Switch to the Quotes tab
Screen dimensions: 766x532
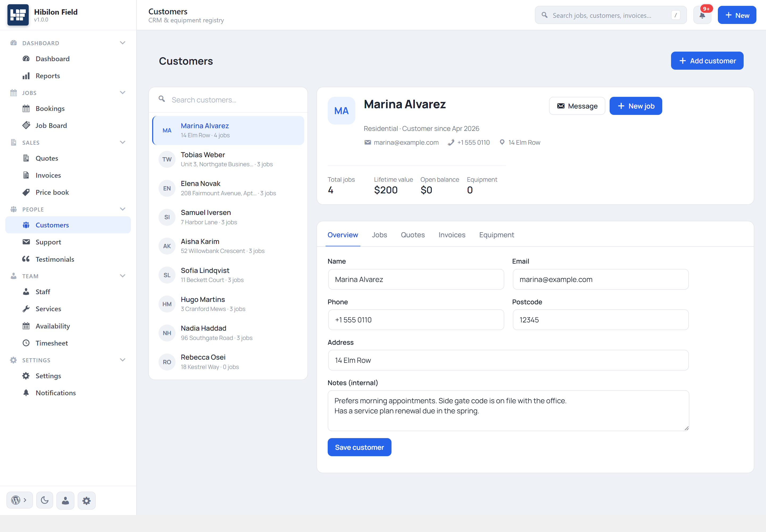coord(413,235)
